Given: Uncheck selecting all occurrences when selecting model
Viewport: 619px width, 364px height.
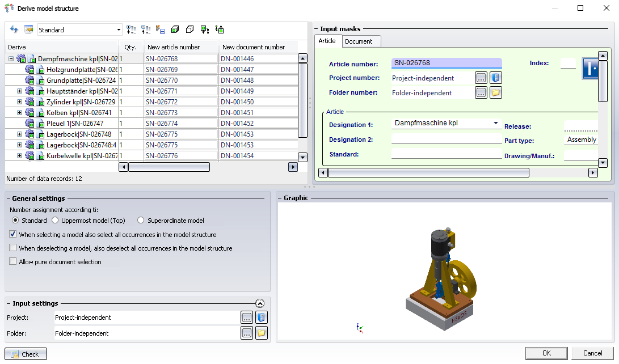Looking at the screenshot, I should tap(13, 234).
